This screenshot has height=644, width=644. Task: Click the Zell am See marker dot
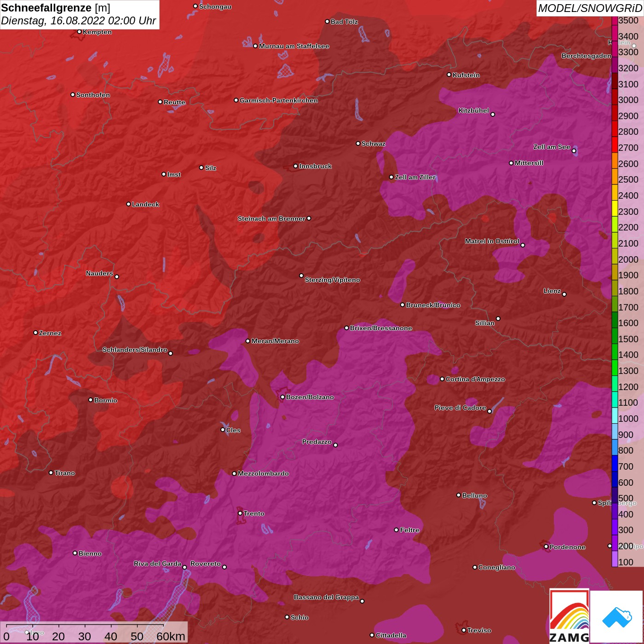coord(574,151)
